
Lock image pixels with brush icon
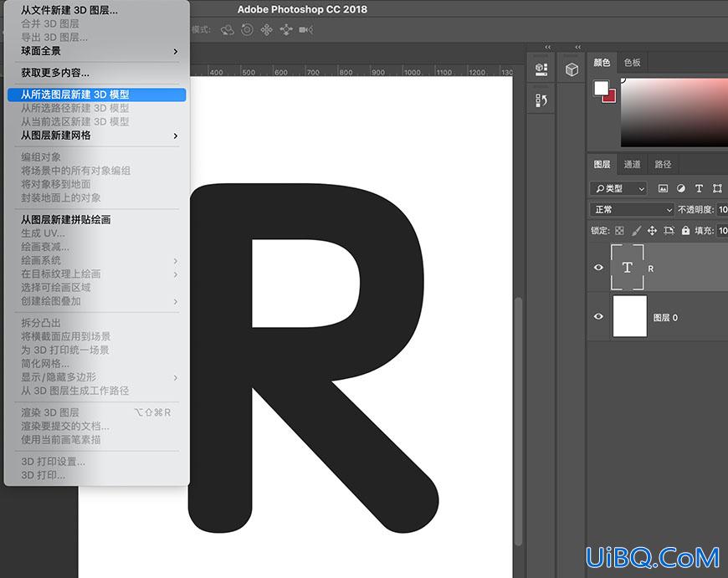[636, 230]
